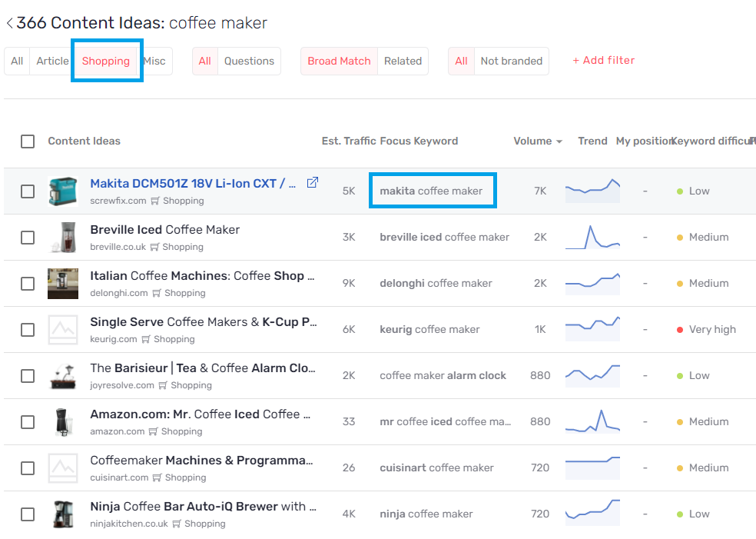Open Italian Coffee Machines result title
756x539 pixels.
coord(202,275)
